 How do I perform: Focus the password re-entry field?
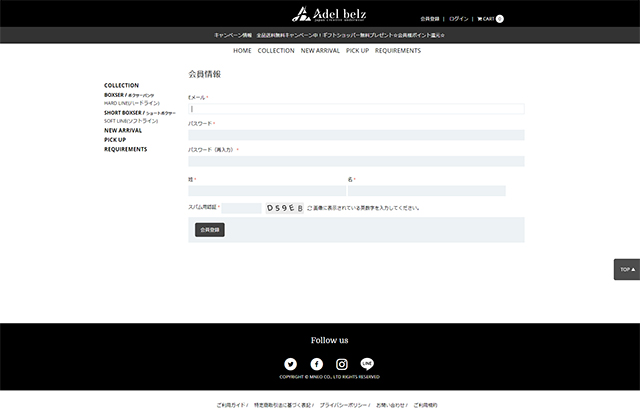tap(356, 161)
